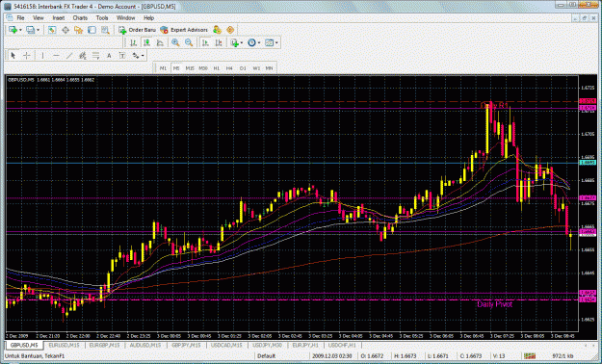Open the Window menu
The image size is (602, 364).
click(x=125, y=18)
